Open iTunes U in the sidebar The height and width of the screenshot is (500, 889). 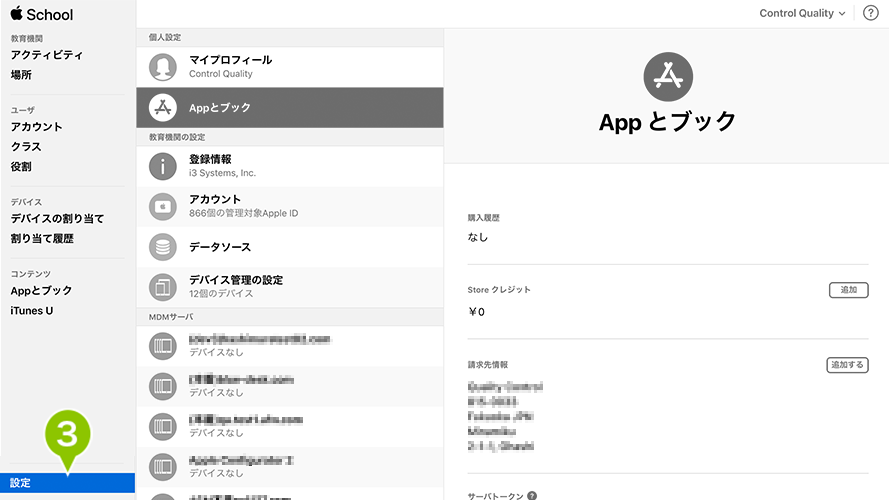[x=32, y=311]
